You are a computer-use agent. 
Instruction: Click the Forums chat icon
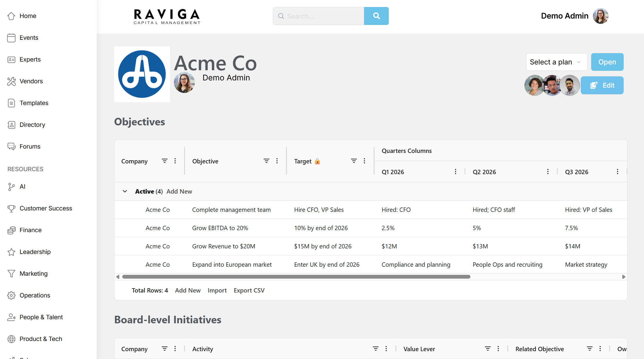point(11,147)
